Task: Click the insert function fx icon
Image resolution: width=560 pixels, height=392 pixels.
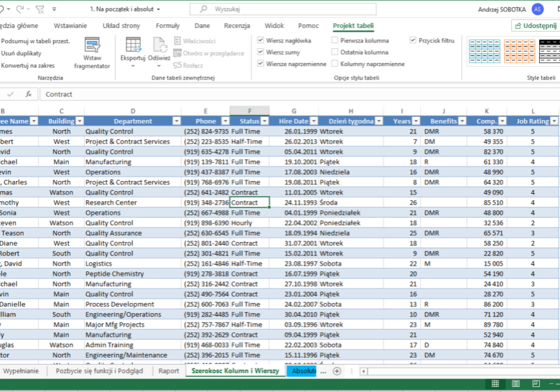Action: (29, 94)
